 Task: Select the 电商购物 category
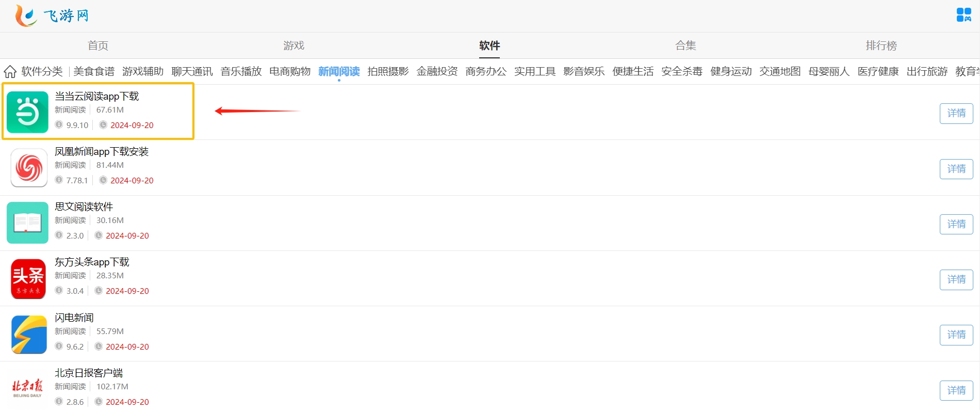[x=290, y=71]
